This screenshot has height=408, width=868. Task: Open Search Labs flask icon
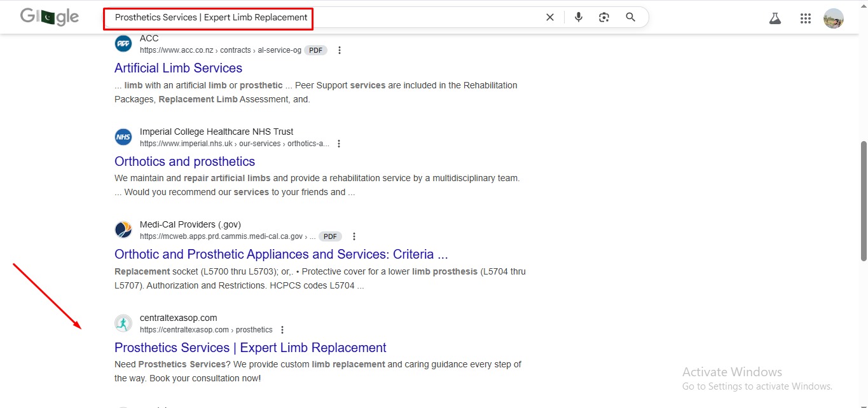775,18
